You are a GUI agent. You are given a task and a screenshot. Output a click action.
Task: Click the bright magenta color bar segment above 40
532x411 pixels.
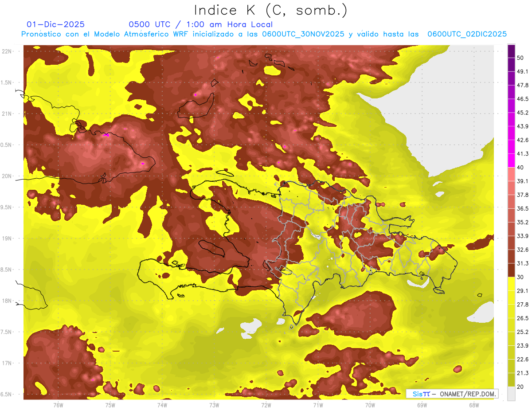click(x=511, y=160)
